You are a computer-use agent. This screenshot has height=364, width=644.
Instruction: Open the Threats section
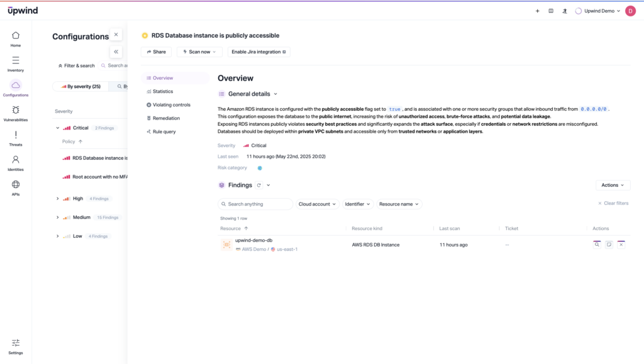point(16,138)
